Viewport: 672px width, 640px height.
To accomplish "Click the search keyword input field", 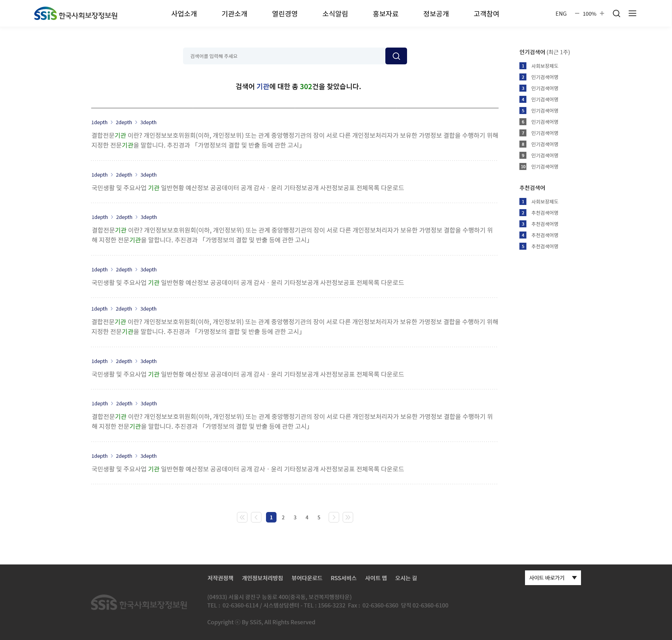I will (x=284, y=56).
